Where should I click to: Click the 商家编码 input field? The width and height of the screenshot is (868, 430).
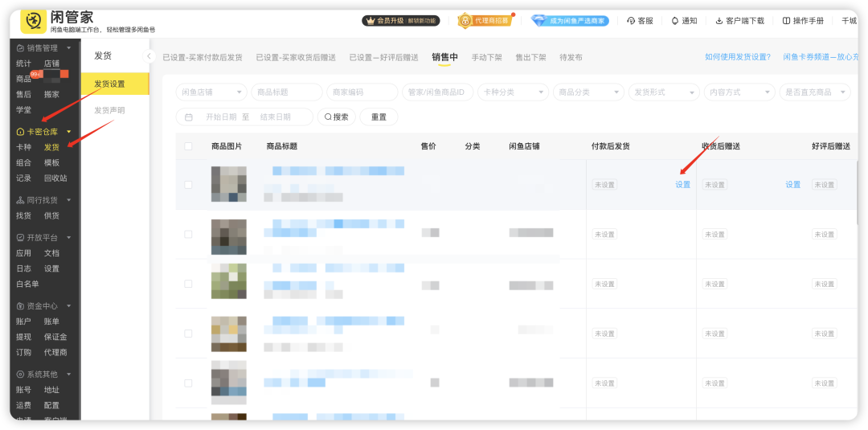[362, 92]
